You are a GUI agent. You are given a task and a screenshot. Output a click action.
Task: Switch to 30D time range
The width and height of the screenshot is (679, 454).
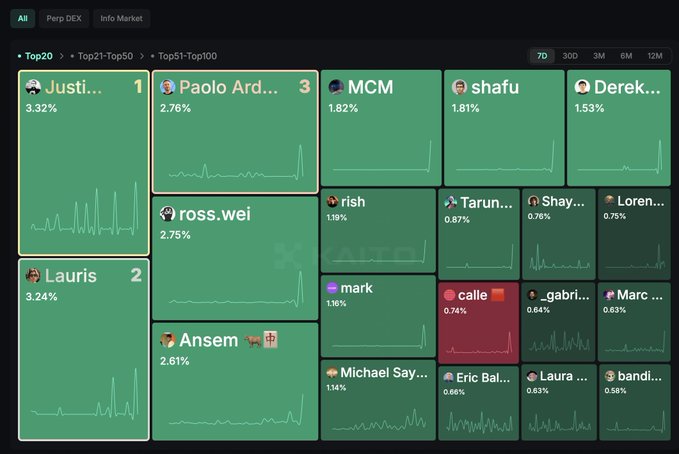pos(570,56)
